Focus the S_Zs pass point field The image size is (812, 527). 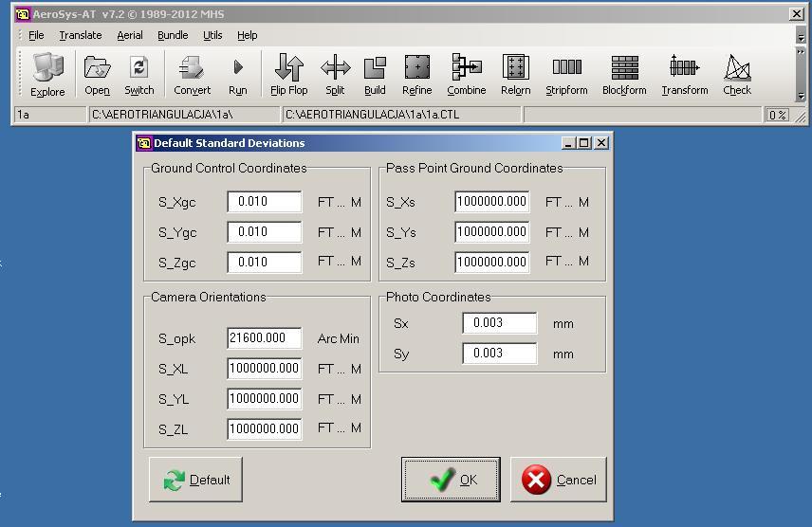pyautogui.click(x=492, y=262)
